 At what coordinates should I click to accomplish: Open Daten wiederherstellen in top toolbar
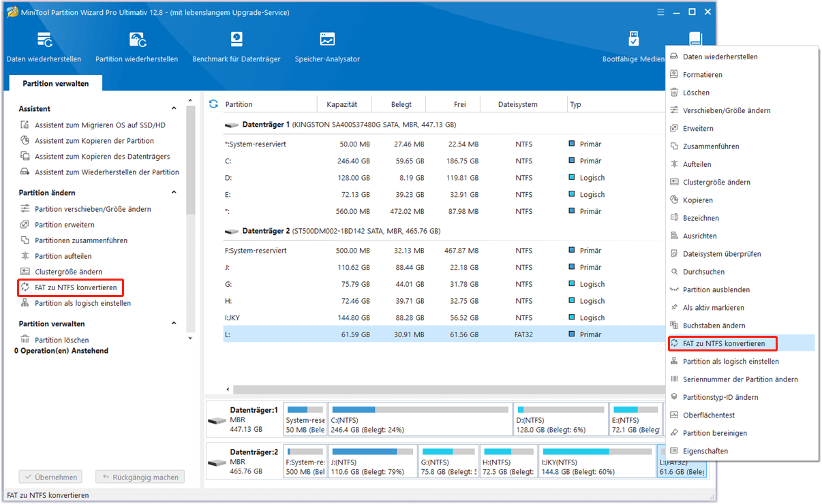pos(44,48)
